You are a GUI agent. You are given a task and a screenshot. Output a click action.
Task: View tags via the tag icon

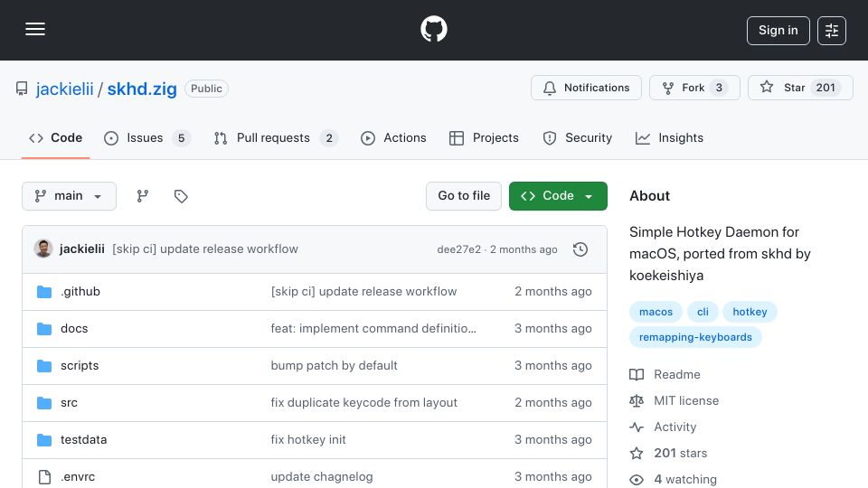coord(181,196)
